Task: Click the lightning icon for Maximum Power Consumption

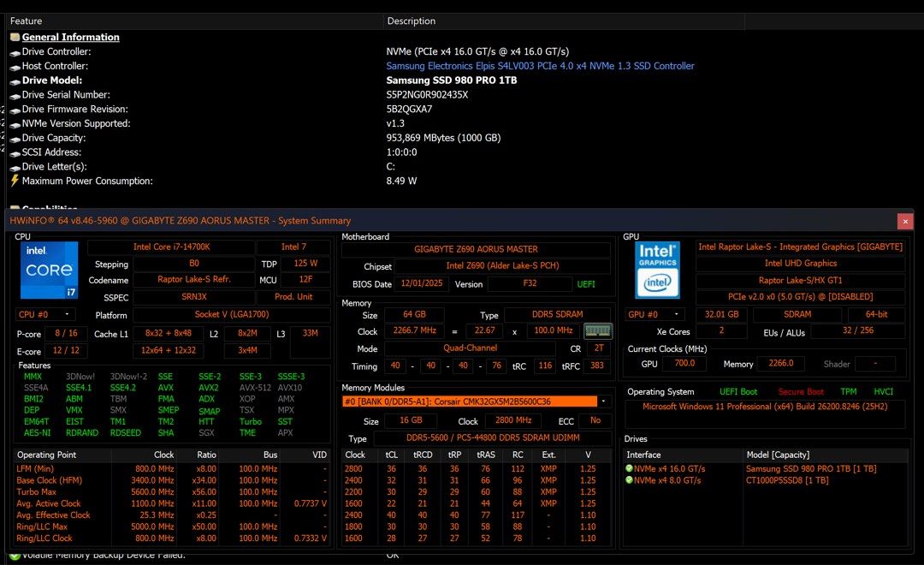Action: 15,181
